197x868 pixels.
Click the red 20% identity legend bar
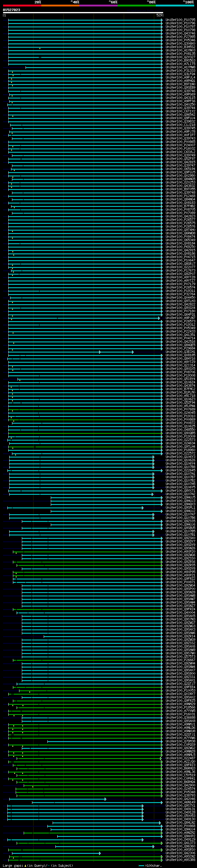(22, 6)
